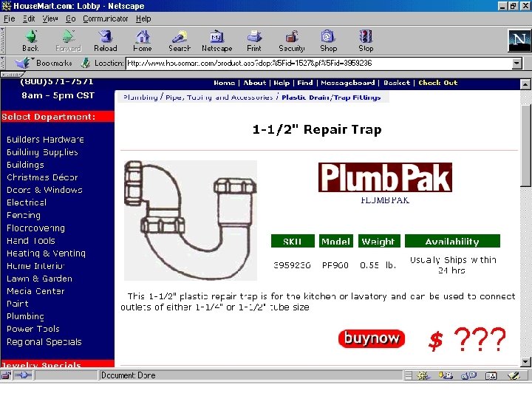The width and height of the screenshot is (532, 399).
Task: Open Plastic Drain/Trap Fittings breadcrumb
Action: [x=331, y=98]
